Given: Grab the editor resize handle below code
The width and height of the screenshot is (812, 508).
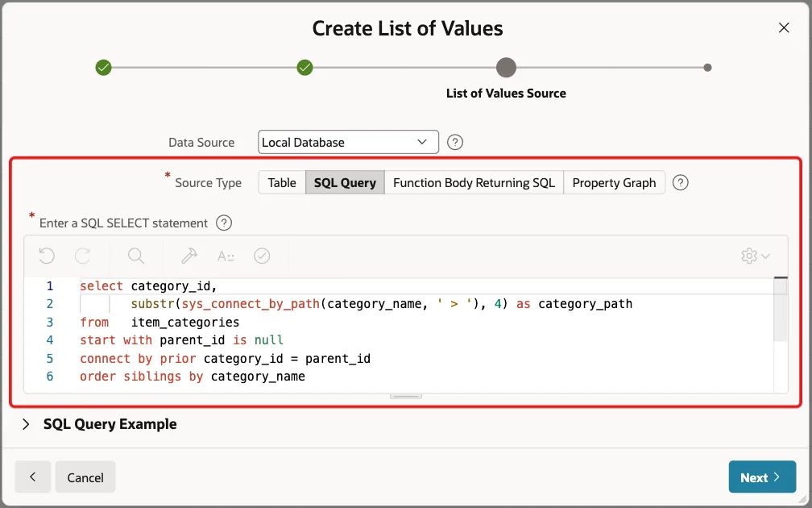Looking at the screenshot, I should coord(406,396).
